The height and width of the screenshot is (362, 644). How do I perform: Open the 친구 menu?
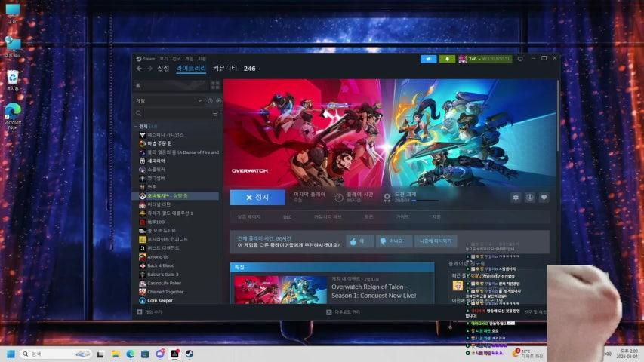tap(176, 59)
